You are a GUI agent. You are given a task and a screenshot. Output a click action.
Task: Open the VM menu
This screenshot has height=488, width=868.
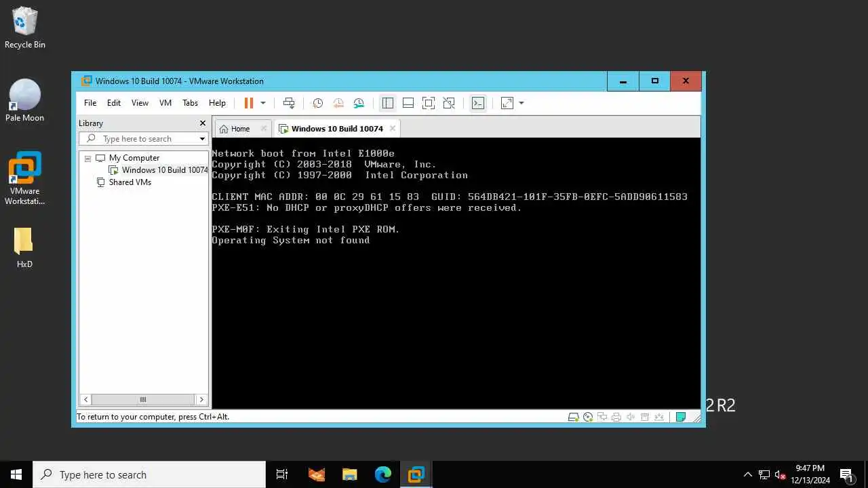click(165, 103)
